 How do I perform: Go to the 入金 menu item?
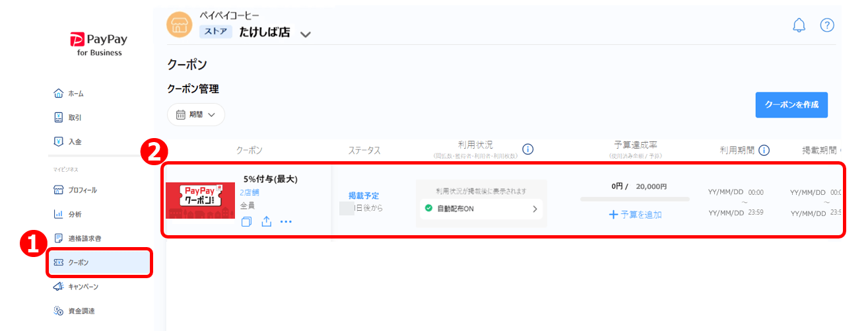pyautogui.click(x=75, y=141)
